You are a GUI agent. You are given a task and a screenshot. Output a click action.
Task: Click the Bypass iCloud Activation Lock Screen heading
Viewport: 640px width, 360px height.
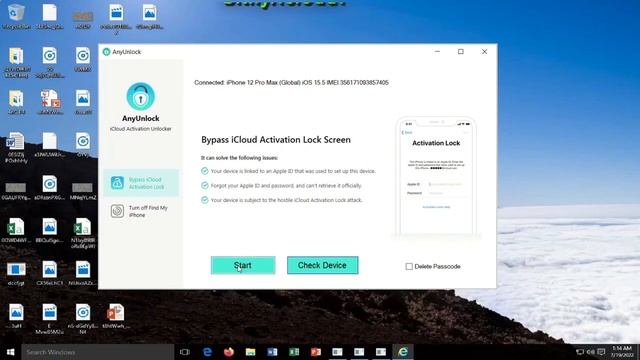[x=276, y=140]
